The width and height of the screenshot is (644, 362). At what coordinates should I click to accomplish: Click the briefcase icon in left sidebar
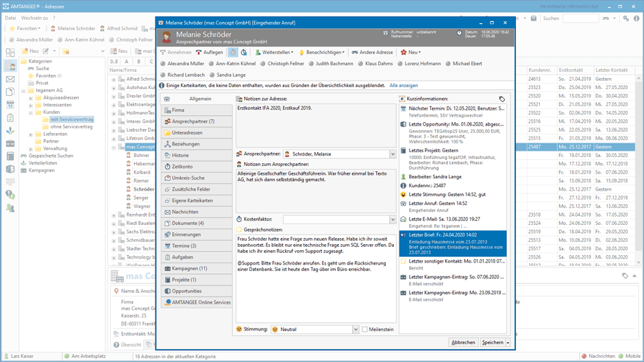pos(10,143)
